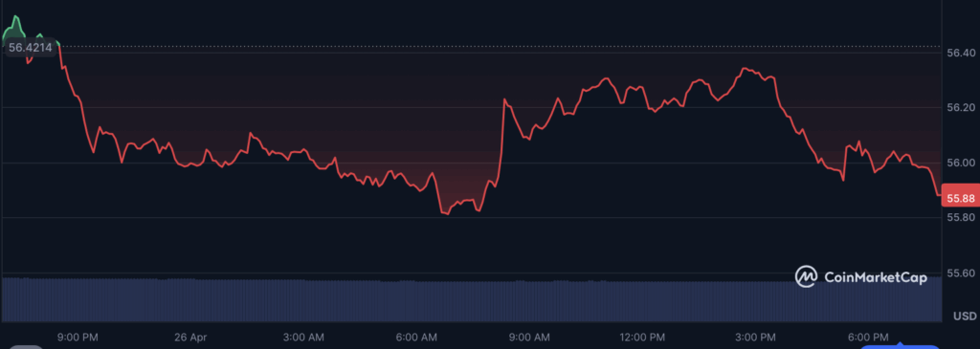This screenshot has width=980, height=349.
Task: Click the 9:00 AM time axis label
Action: [529, 337]
